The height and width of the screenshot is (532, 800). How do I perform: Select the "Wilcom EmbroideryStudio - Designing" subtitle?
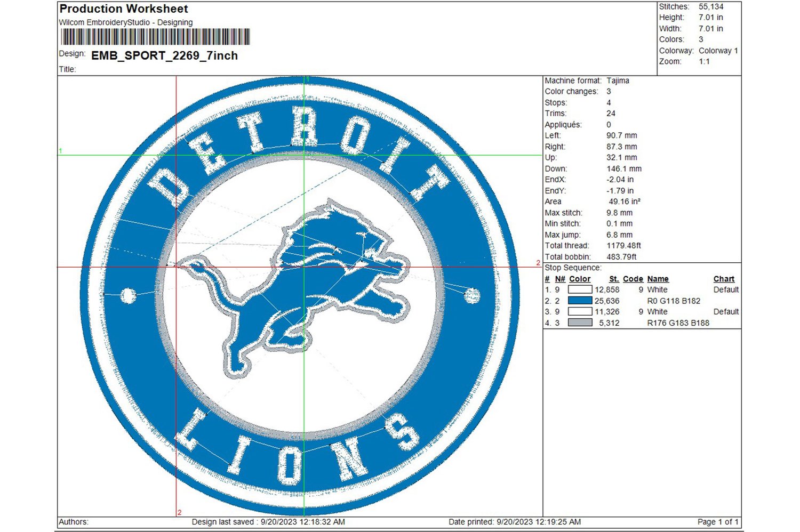pos(126,22)
